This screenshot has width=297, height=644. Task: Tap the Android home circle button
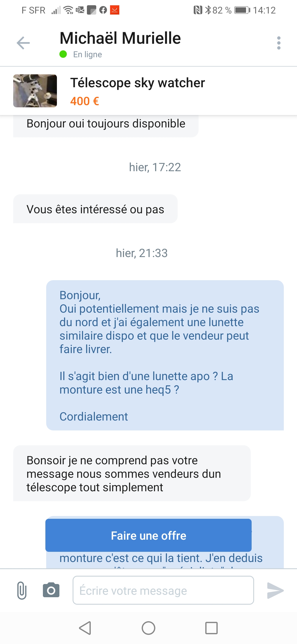point(148,628)
